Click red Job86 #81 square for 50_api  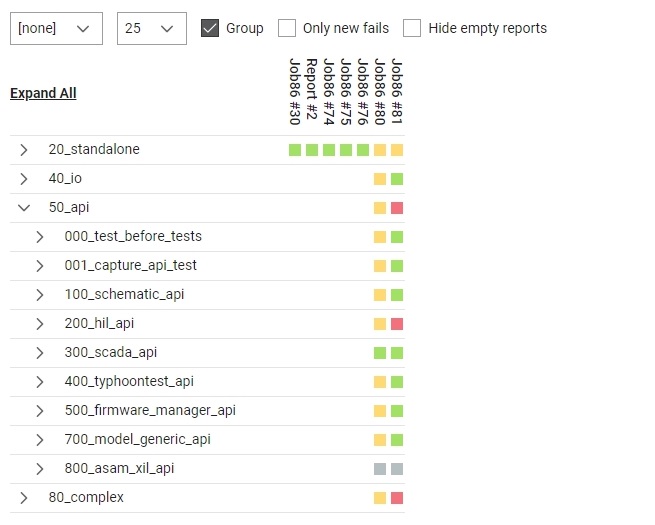pyautogui.click(x=397, y=208)
